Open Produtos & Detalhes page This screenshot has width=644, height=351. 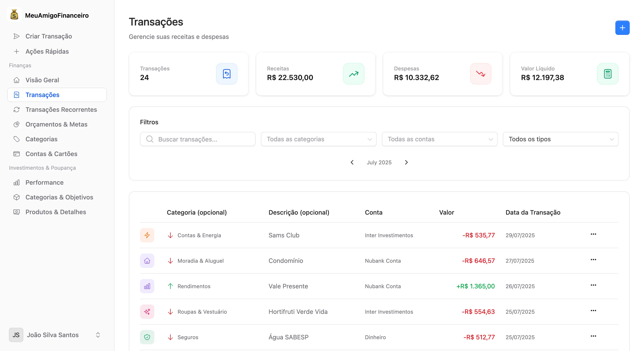point(55,212)
